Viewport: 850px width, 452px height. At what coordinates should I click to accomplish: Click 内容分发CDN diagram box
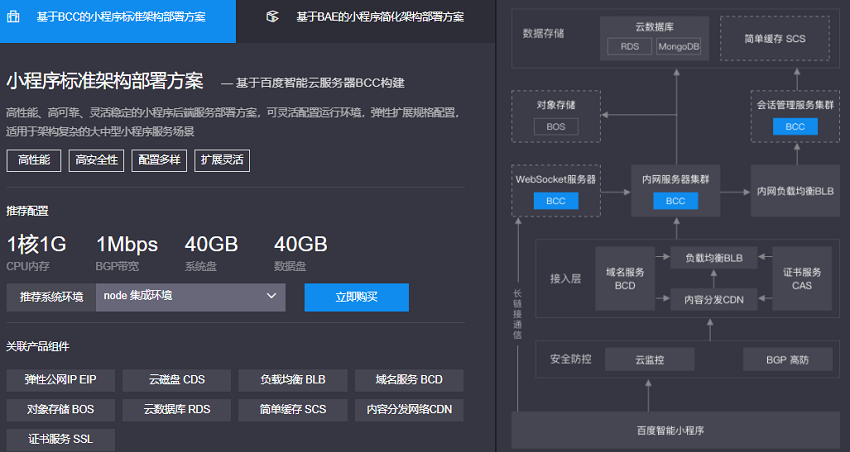tap(714, 300)
